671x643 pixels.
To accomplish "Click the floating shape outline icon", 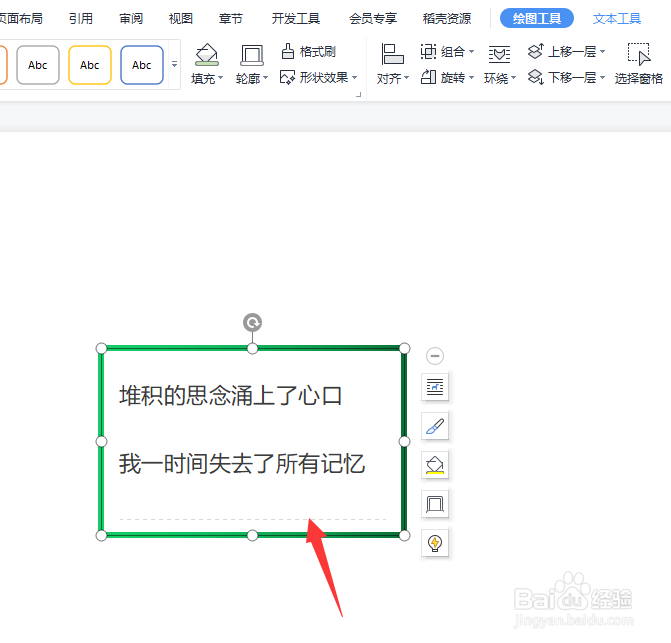I will [x=435, y=504].
